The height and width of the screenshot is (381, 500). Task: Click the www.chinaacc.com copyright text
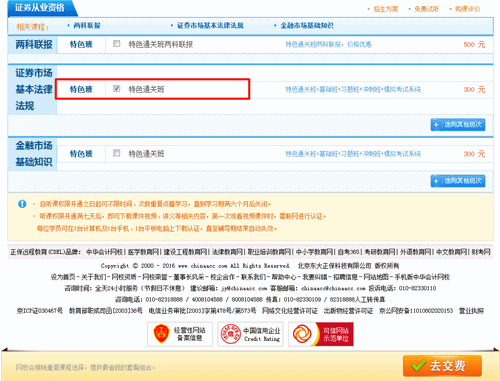click(202, 266)
